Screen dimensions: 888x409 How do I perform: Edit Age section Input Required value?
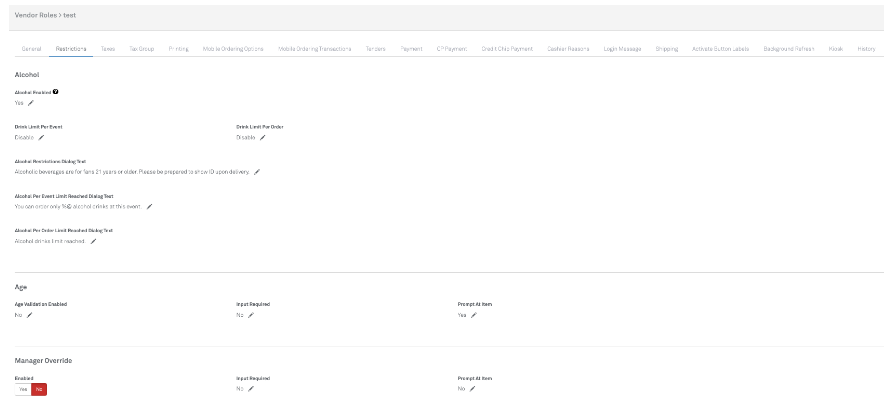[251, 315]
